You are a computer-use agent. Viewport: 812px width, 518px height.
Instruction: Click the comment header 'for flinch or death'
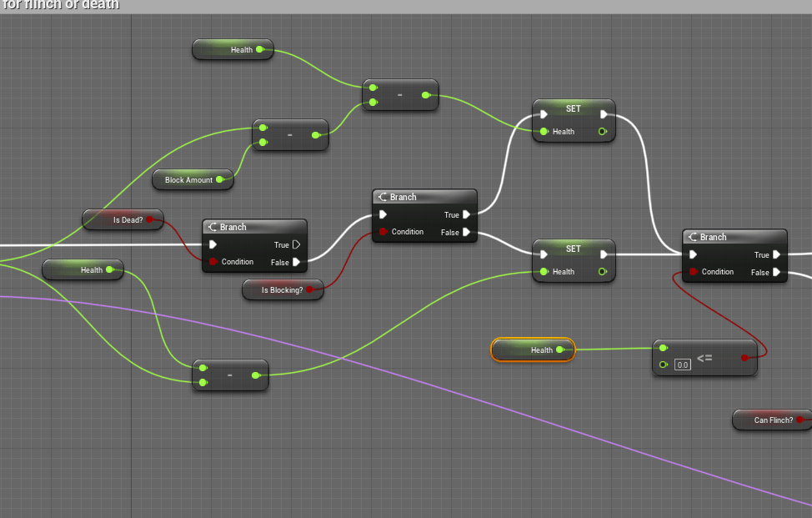60,5
